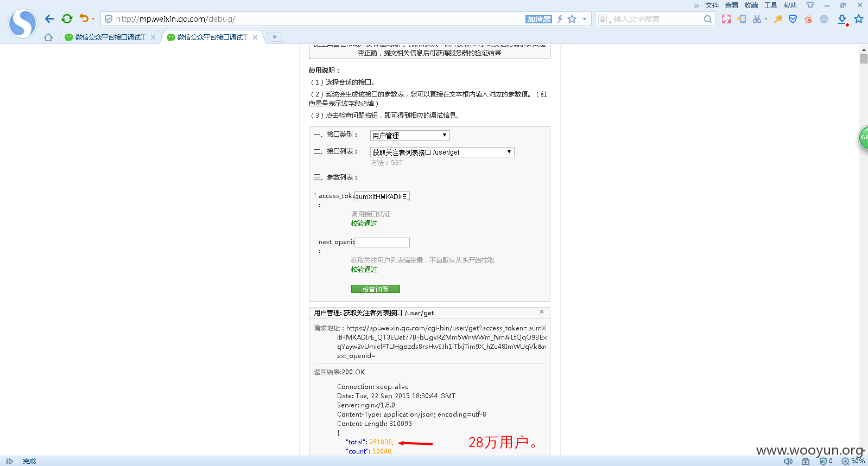Click the 返回结果:200 OK text
This screenshot has height=466, width=868.
tap(339, 372)
